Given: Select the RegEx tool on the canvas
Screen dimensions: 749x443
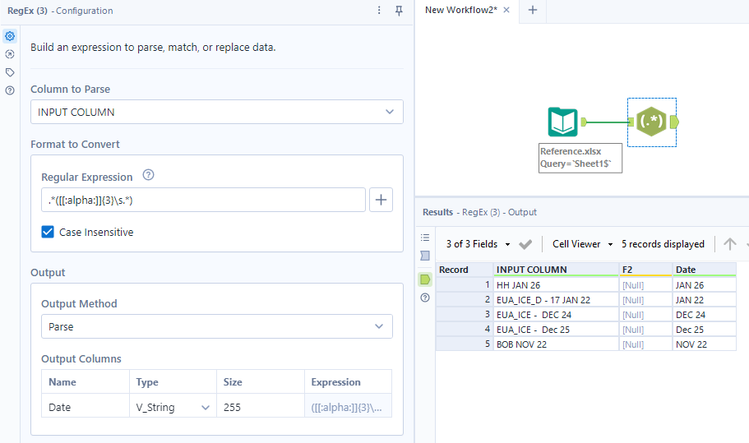Looking at the screenshot, I should click(x=651, y=122).
